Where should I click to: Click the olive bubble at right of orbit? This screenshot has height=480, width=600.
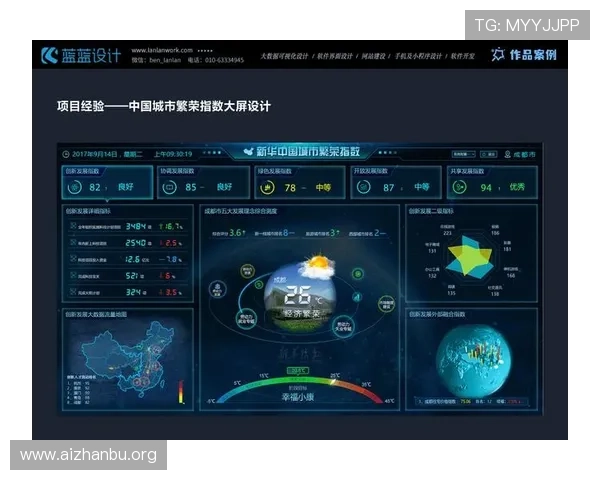pos(386,304)
